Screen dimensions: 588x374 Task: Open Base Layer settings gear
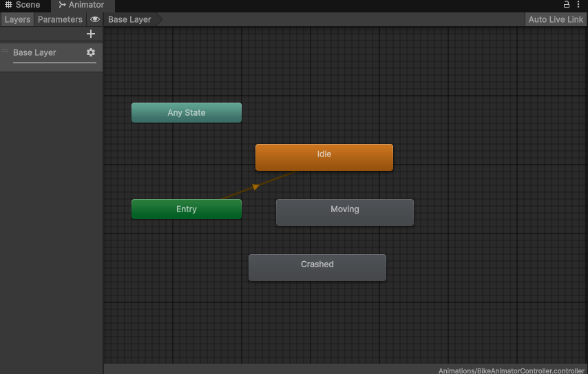pos(91,52)
